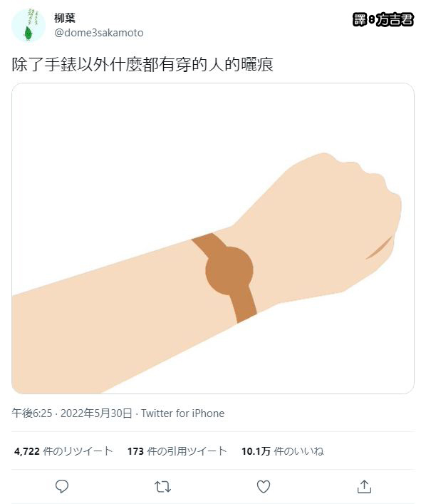Click the Twitter for iPhone source label

pos(182,413)
